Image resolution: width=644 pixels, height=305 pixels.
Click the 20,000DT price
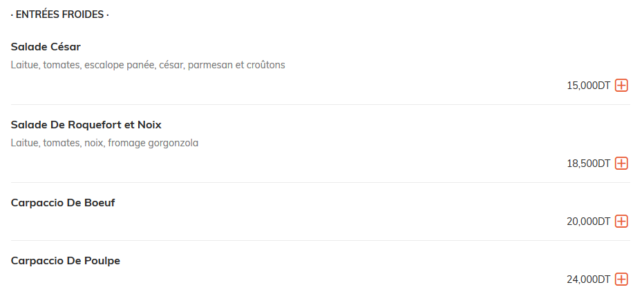click(x=589, y=222)
